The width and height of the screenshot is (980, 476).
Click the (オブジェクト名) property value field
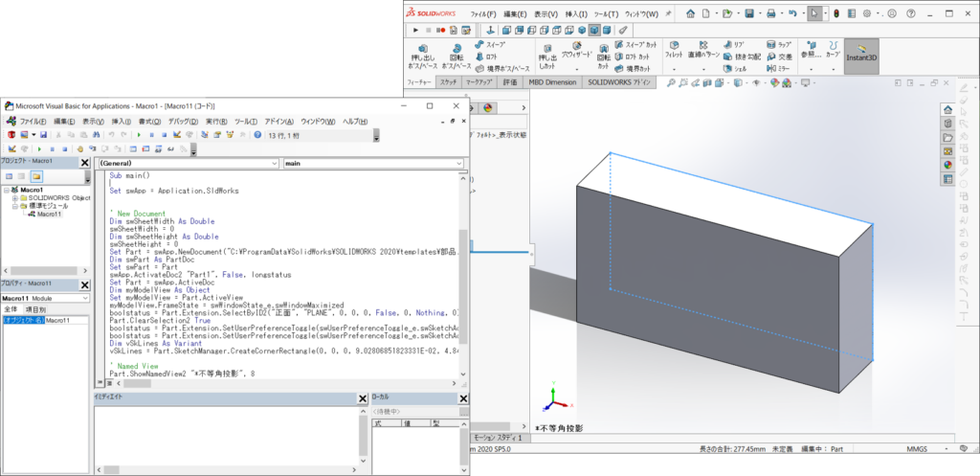click(x=66, y=320)
